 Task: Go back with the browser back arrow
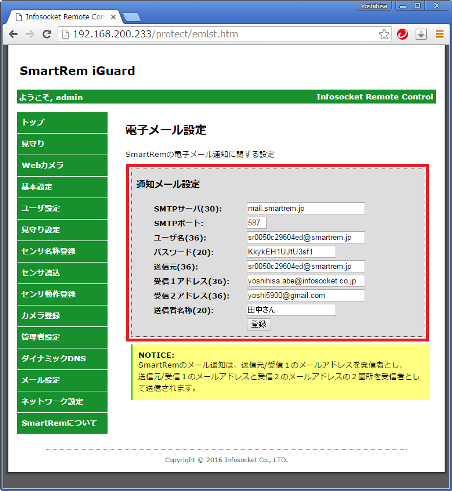point(13,34)
